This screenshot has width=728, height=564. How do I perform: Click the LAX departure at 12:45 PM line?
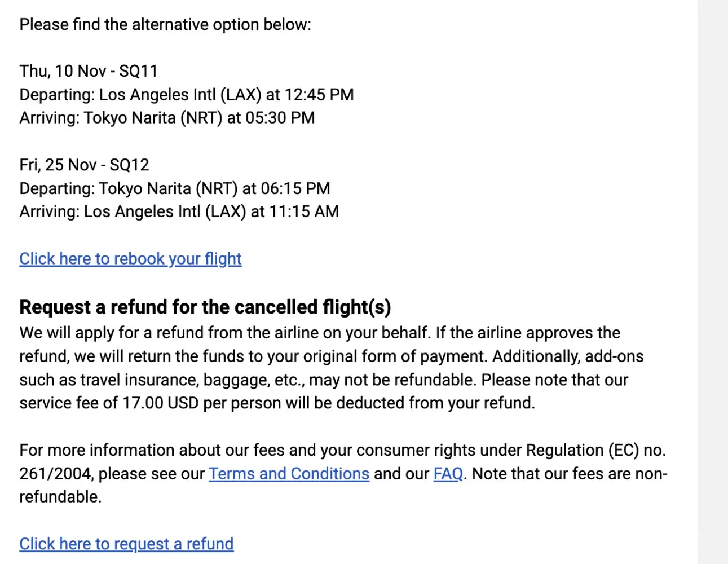(x=186, y=95)
